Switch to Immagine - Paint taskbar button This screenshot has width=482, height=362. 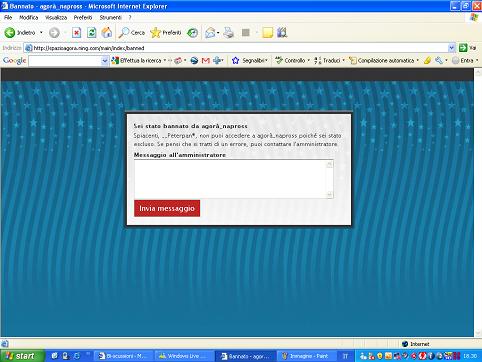pyautogui.click(x=306, y=356)
